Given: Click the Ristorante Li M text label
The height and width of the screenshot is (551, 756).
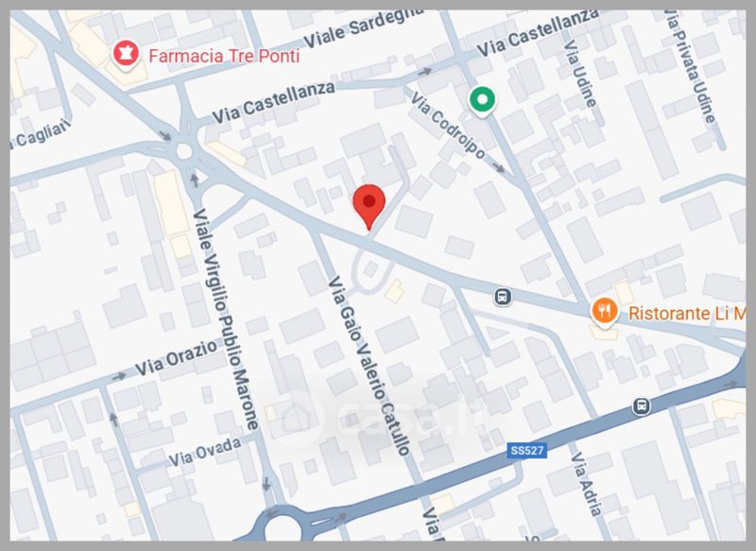Looking at the screenshot, I should tap(687, 314).
